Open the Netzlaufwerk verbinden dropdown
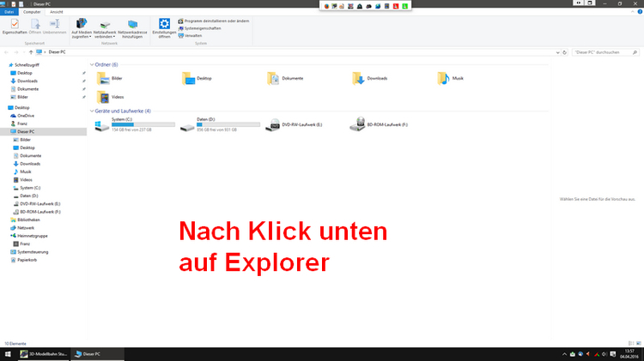This screenshot has height=361, width=644. [x=105, y=27]
